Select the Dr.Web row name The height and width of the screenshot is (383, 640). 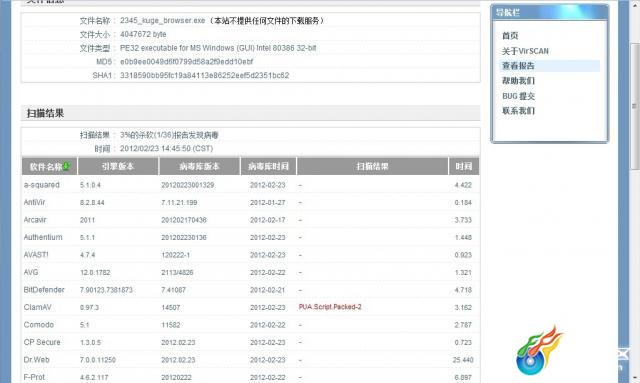[37, 360]
